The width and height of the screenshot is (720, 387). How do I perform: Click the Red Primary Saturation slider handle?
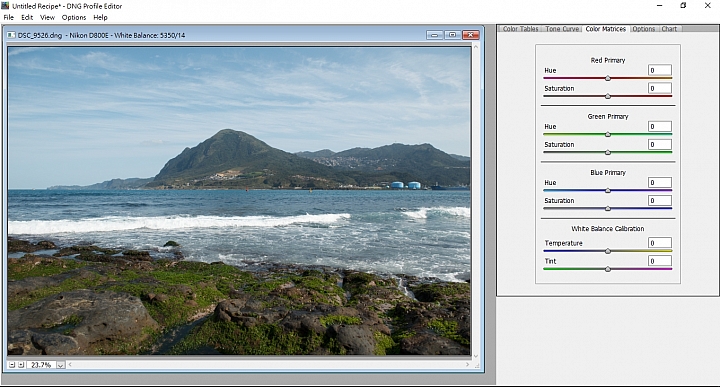pos(608,96)
